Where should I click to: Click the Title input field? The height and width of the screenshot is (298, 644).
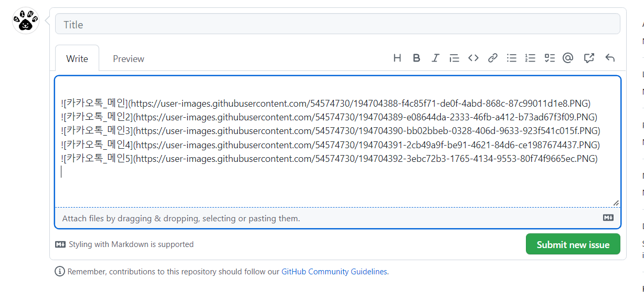337,24
